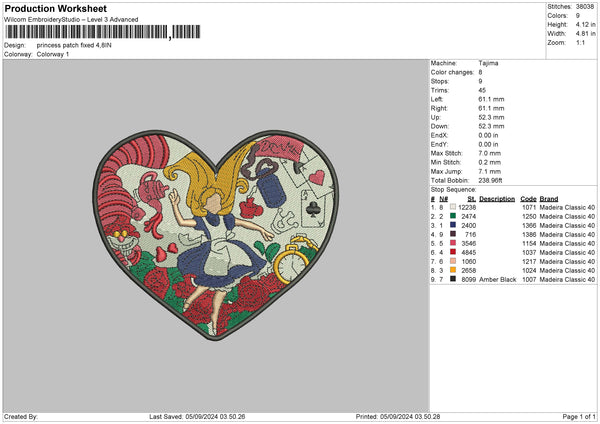Screen dimensions: 600x424
Task: Click the barcode under the worksheet title
Action: [x=103, y=32]
